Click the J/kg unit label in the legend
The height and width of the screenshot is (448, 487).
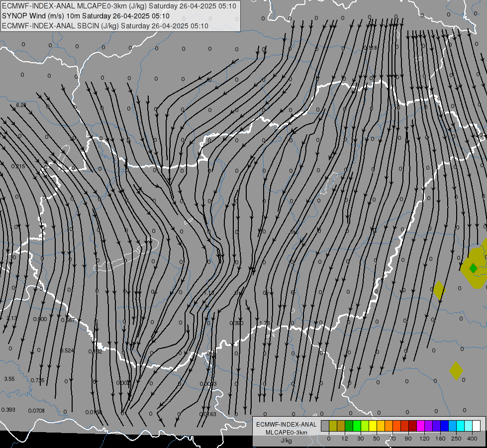[286, 441]
